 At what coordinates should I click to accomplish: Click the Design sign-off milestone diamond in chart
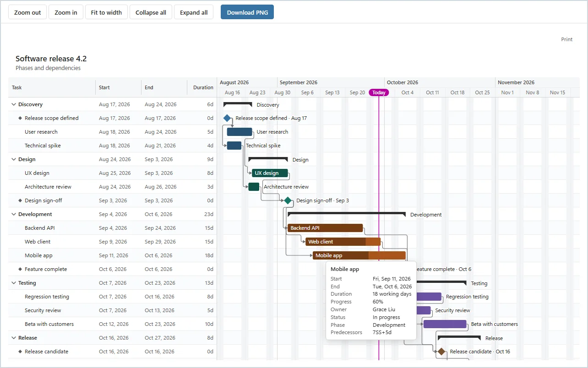(288, 200)
